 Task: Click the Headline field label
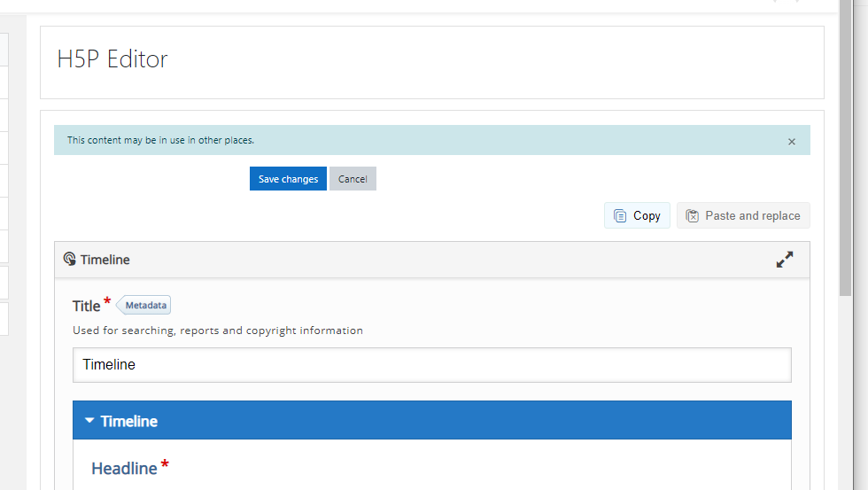[x=125, y=469]
